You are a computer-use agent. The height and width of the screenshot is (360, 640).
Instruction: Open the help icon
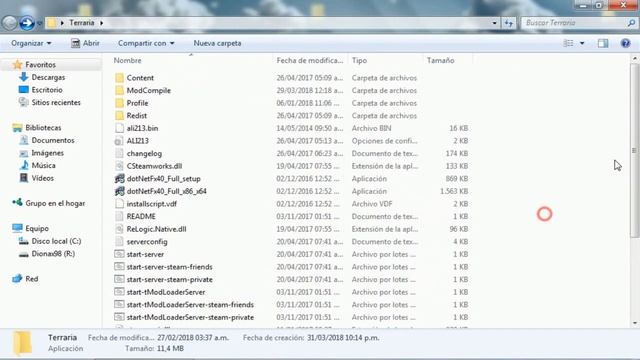tap(625, 43)
